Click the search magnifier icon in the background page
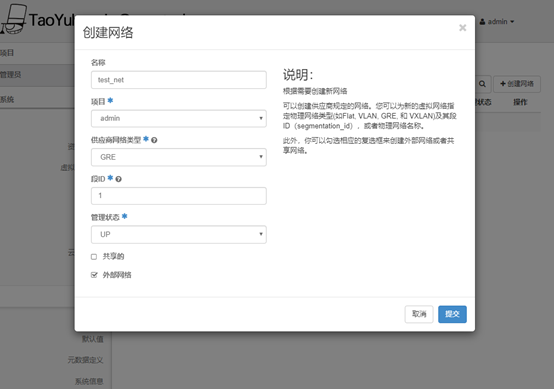 click(x=482, y=84)
